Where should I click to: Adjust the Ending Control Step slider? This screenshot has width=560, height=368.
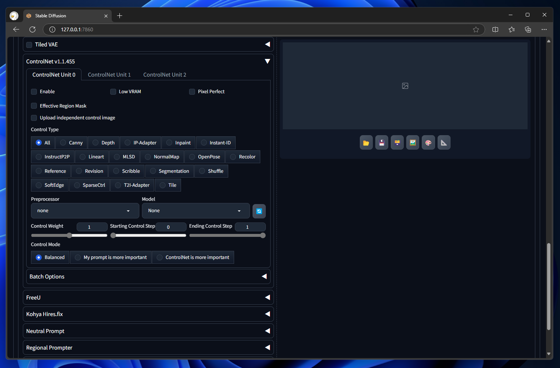pyautogui.click(x=227, y=235)
